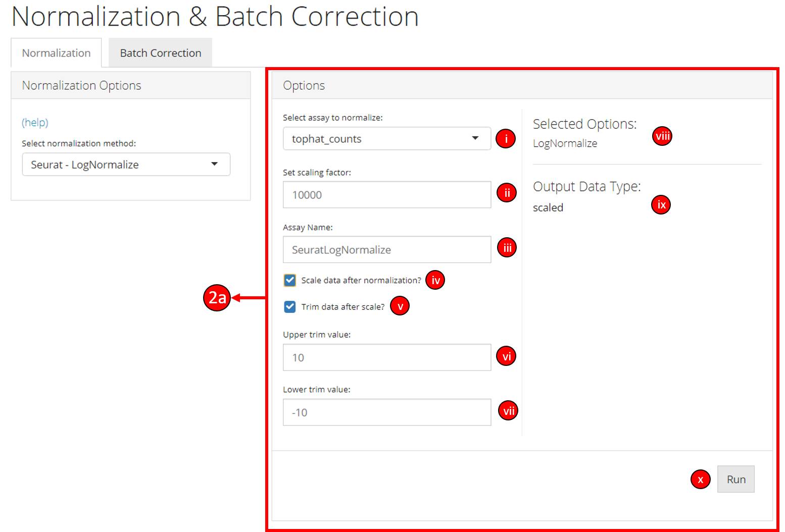Click the red marker labeled i

(x=506, y=138)
